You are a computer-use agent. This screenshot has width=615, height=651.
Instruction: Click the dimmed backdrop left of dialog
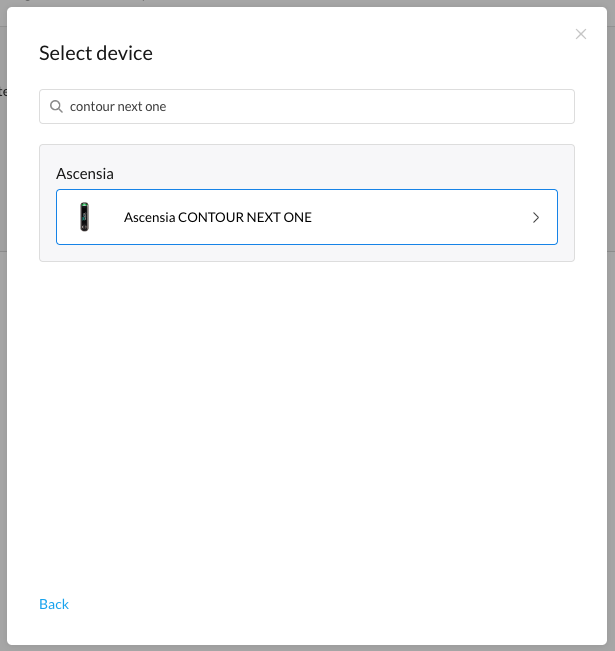[x=3, y=332]
